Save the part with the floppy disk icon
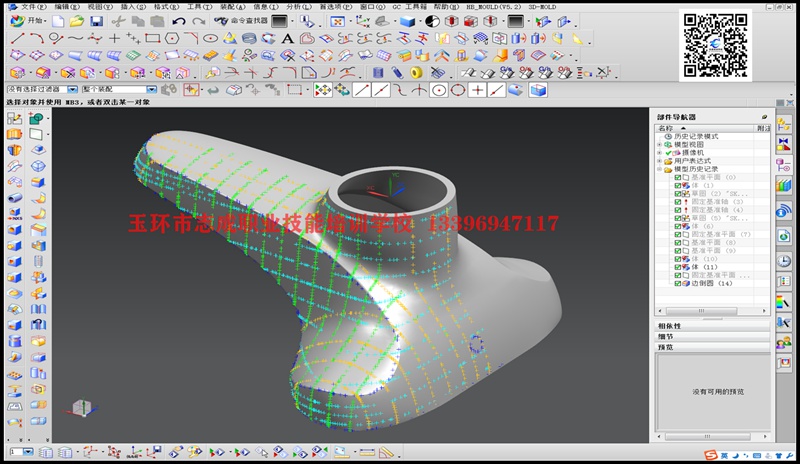This screenshot has width=800, height=464. pos(96,21)
